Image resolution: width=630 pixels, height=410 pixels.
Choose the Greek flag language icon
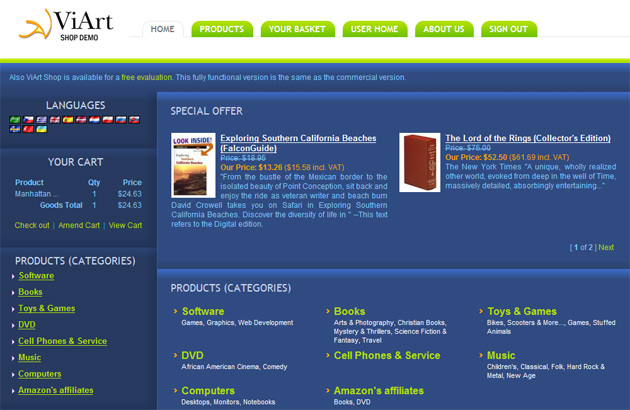pyautogui.click(x=41, y=119)
